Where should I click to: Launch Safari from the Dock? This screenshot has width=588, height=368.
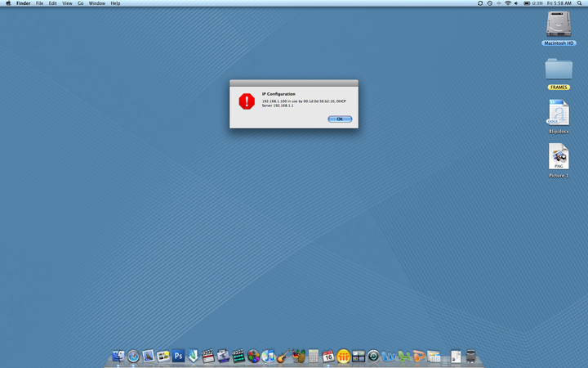pyautogui.click(x=133, y=356)
